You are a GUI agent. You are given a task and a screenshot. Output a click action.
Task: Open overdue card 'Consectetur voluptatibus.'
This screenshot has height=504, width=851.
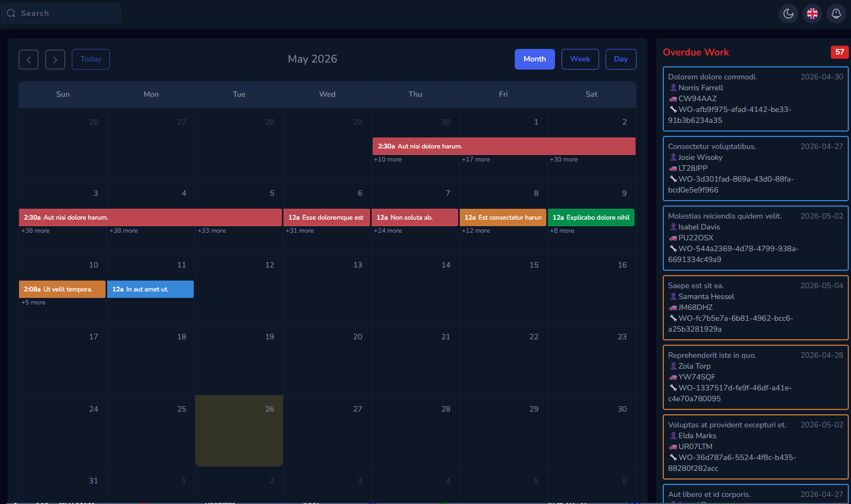pos(756,169)
